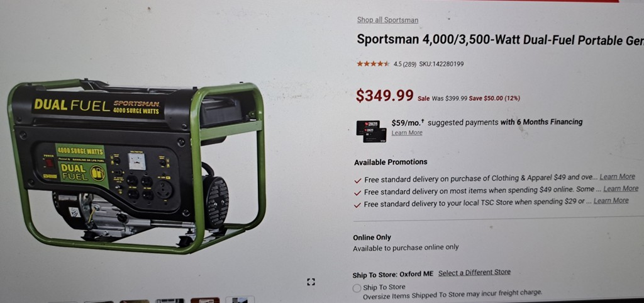Open Learn More for TSC Store delivery
This screenshot has width=644, height=303.
[x=611, y=200]
